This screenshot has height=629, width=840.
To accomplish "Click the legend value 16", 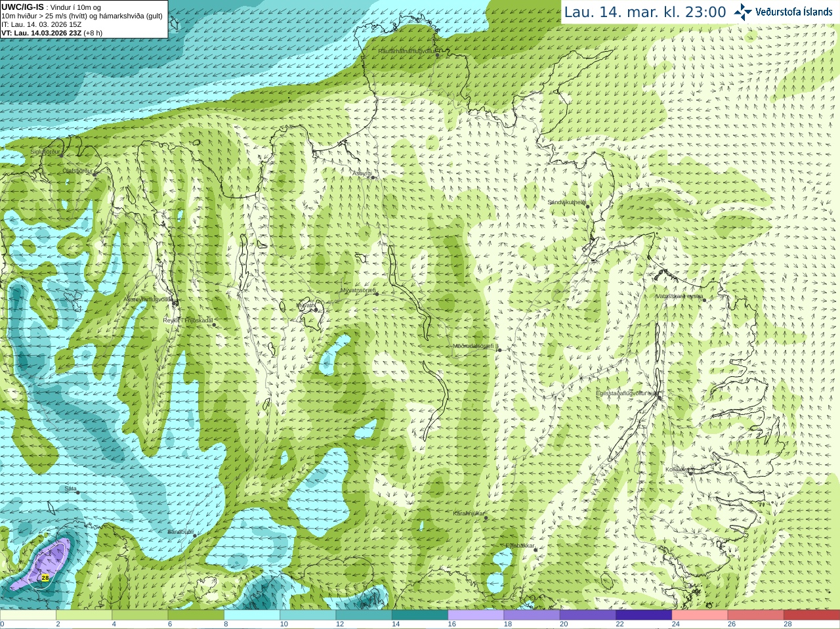I will 451,624.
